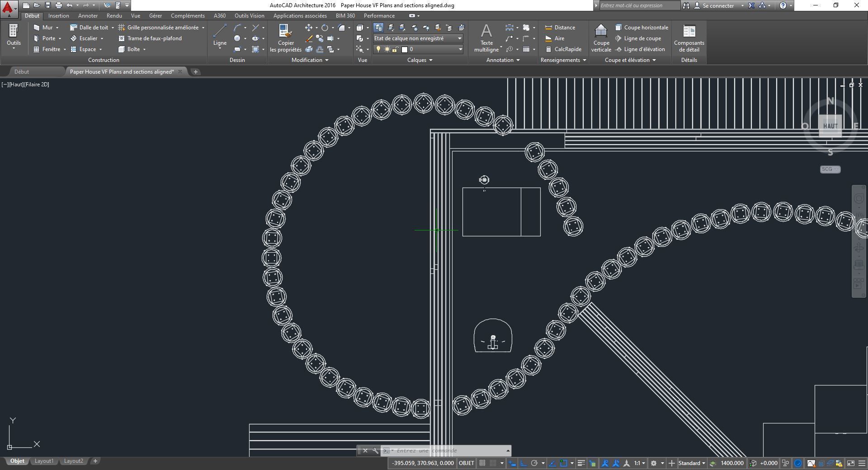The width and height of the screenshot is (868, 470).
Task: Open the Help question mark icon
Action: [783, 5]
